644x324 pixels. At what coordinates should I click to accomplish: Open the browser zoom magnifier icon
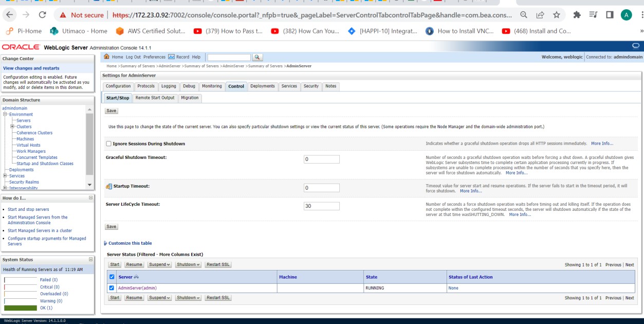523,15
